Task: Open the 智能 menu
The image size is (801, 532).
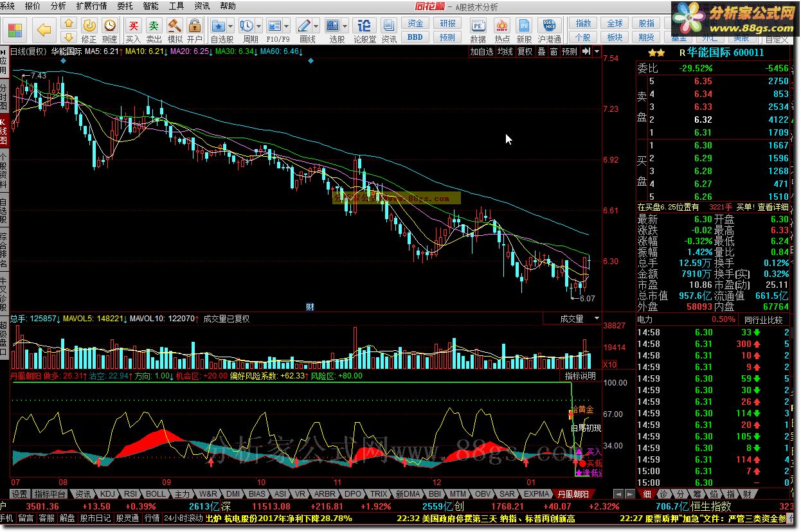Action: click(150, 6)
